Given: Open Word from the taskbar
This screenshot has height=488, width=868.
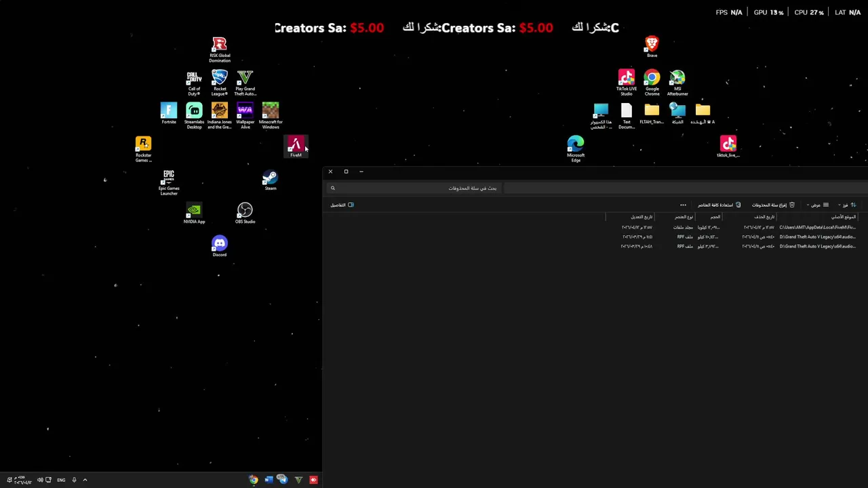Looking at the screenshot, I should (269, 480).
